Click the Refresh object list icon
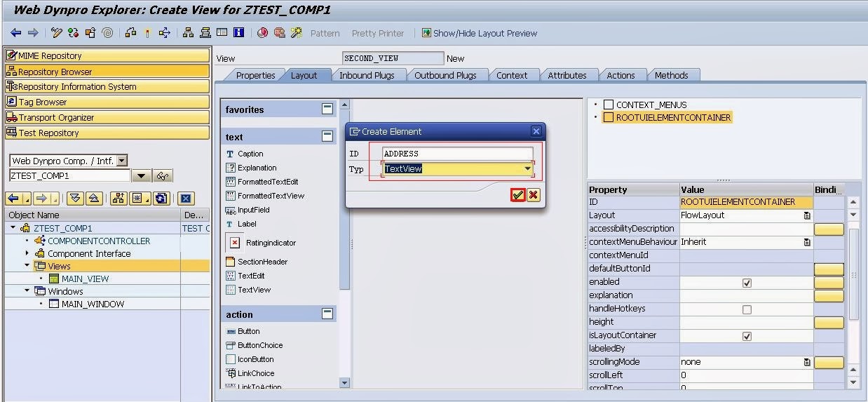Image resolution: width=868 pixels, height=402 pixels. coord(162,199)
